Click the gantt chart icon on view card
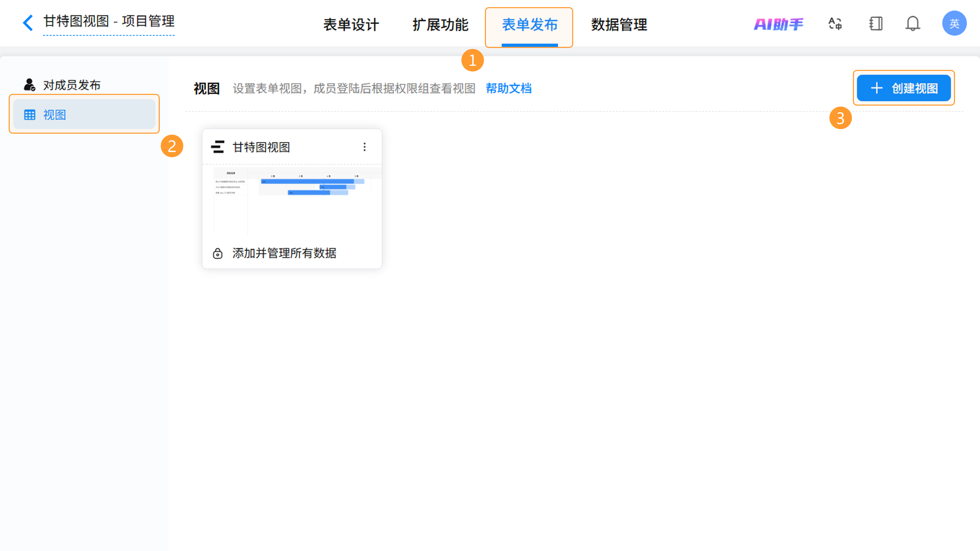Viewport: 980px width, 551px height. click(218, 147)
